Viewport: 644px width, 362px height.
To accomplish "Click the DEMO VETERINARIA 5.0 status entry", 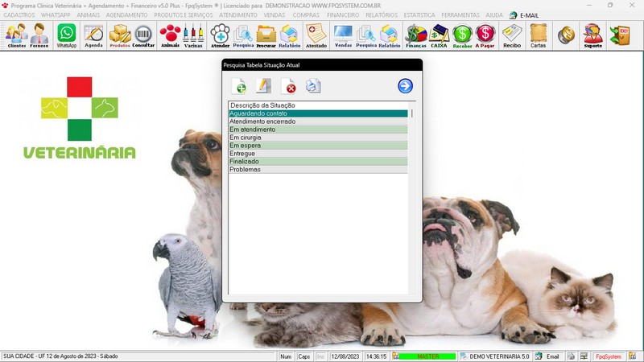I will tap(496, 356).
